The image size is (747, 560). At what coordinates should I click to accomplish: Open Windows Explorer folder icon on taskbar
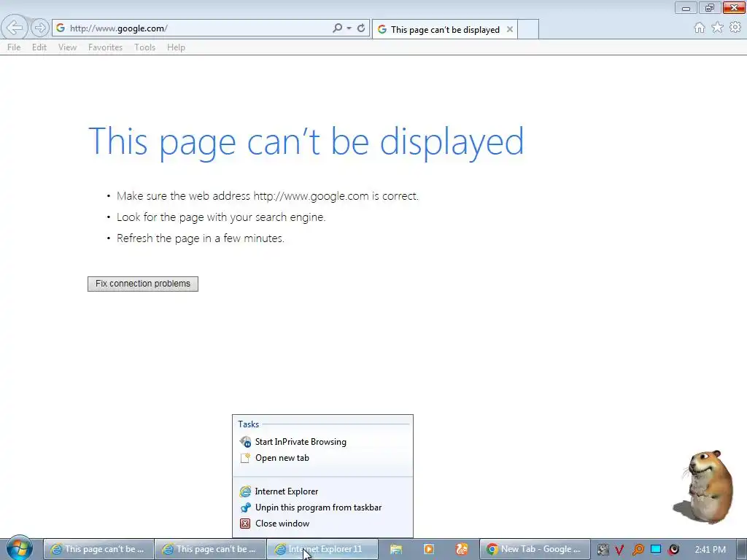[396, 549]
